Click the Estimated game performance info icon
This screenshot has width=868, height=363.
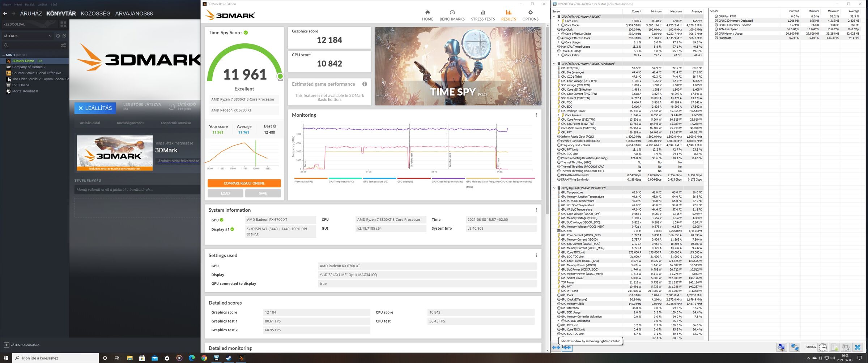(365, 84)
